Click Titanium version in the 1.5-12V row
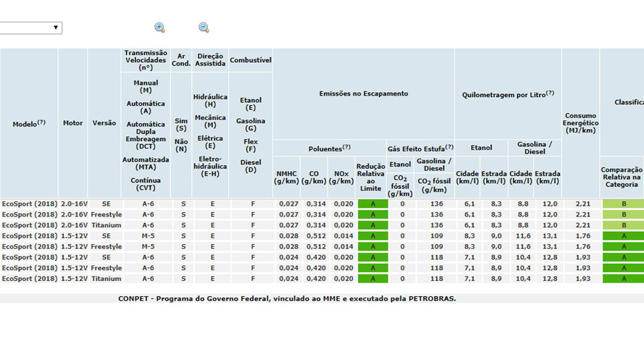 [x=106, y=279]
